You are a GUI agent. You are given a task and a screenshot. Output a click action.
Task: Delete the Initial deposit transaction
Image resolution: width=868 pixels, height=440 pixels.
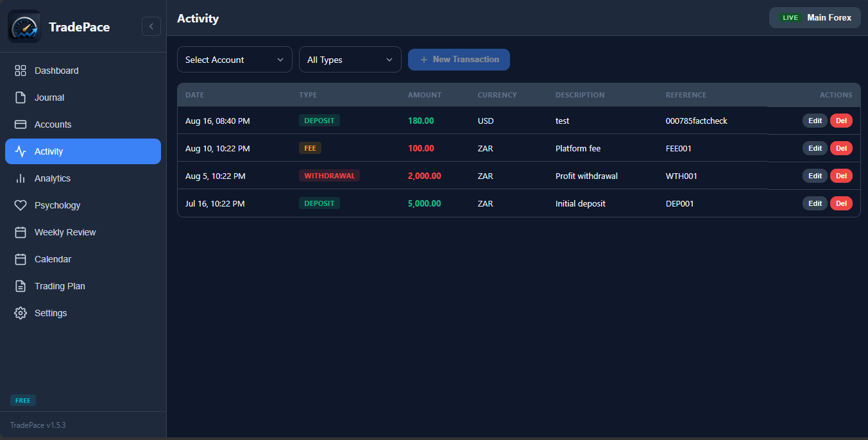click(x=841, y=203)
